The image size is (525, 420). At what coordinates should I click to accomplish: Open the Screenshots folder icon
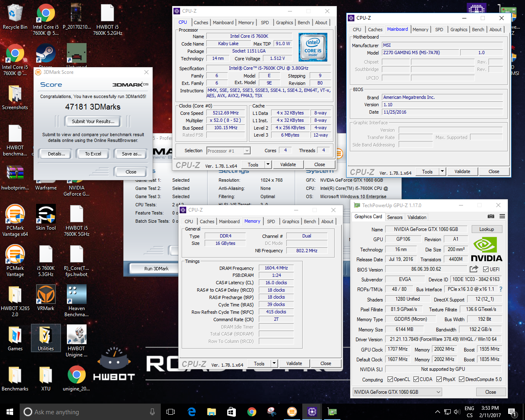pyautogui.click(x=15, y=98)
